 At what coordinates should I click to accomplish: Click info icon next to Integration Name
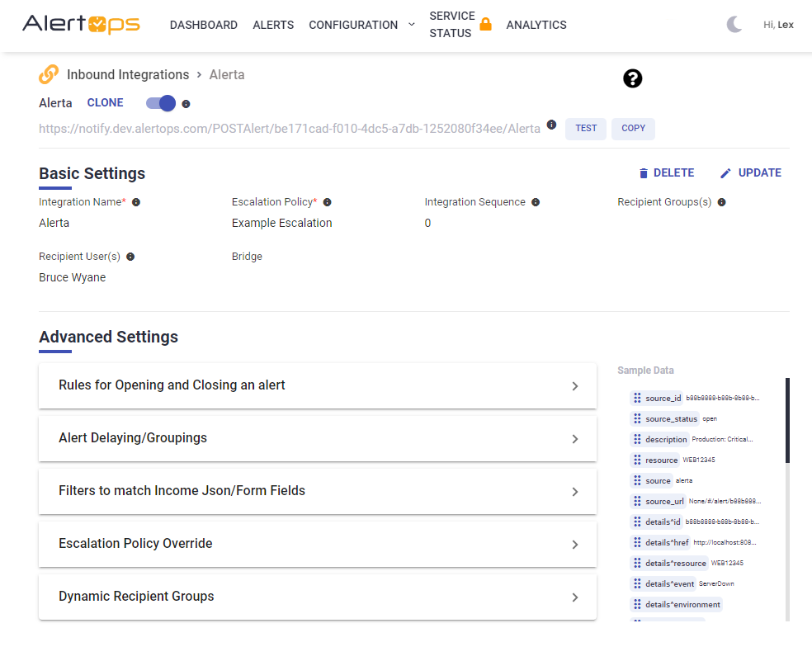click(x=136, y=202)
